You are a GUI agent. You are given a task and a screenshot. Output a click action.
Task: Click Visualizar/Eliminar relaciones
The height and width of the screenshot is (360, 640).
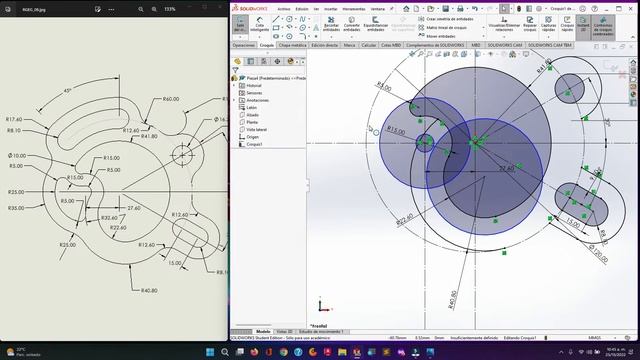coord(504,24)
